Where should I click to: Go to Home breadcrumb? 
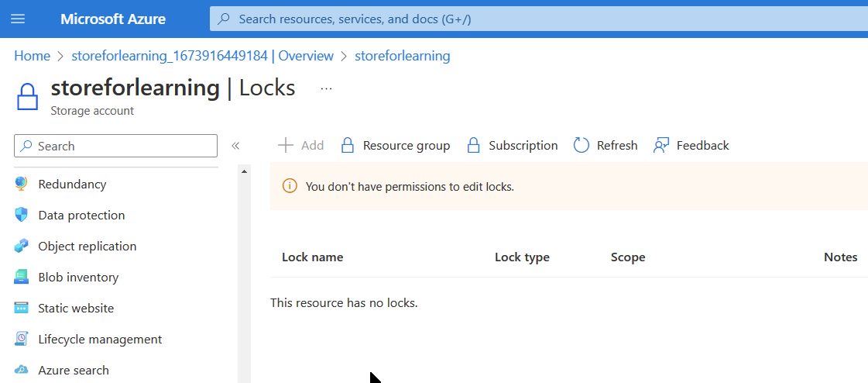coord(32,56)
